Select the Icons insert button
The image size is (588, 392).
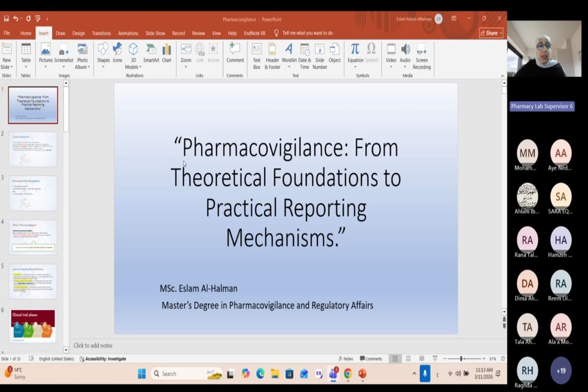click(x=118, y=53)
